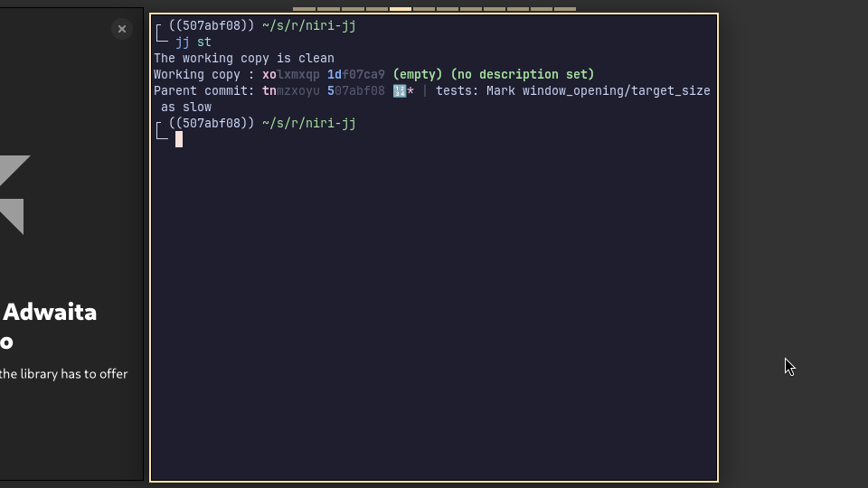Switch to the first tab indicator segment
868x488 pixels.
(304, 9)
